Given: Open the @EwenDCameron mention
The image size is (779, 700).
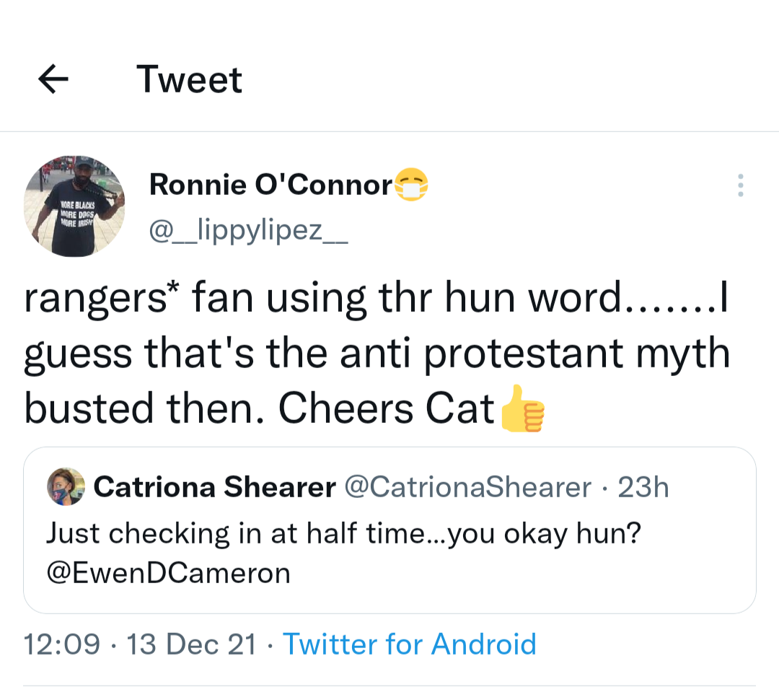Looking at the screenshot, I should pos(168,572).
